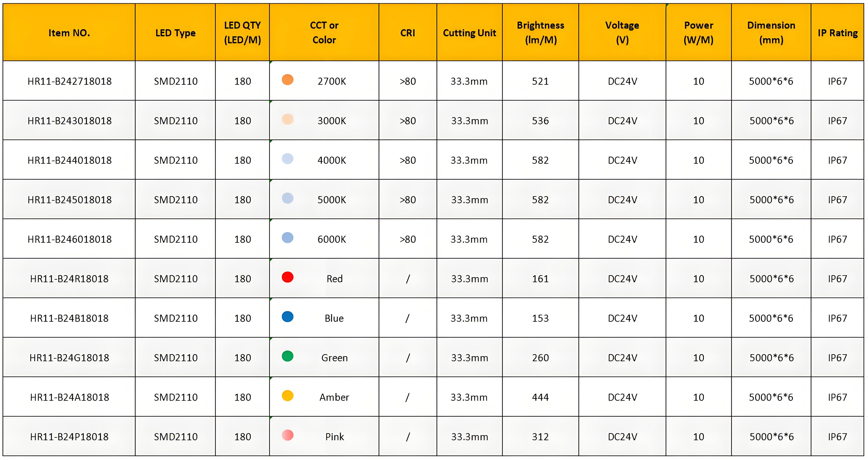Select the Amber color dot

point(287,395)
